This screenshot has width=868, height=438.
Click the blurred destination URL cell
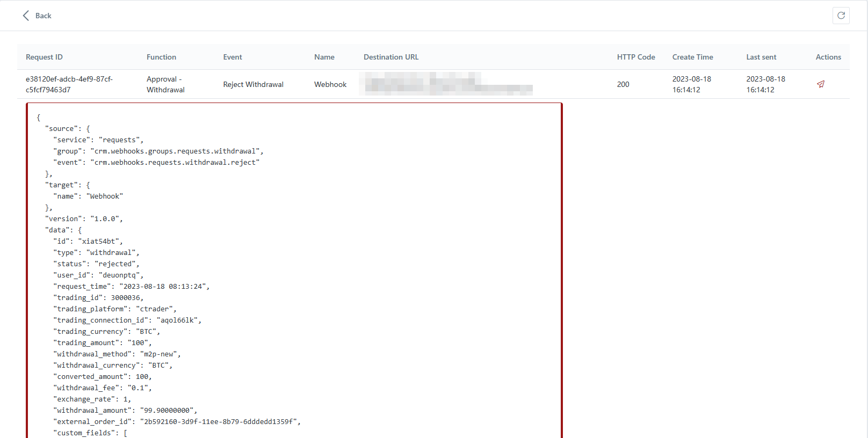pos(449,84)
